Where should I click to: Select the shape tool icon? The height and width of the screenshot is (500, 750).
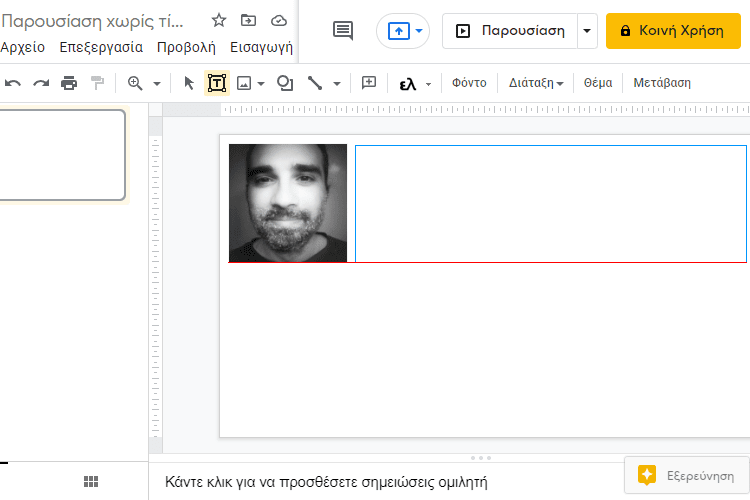[x=285, y=83]
